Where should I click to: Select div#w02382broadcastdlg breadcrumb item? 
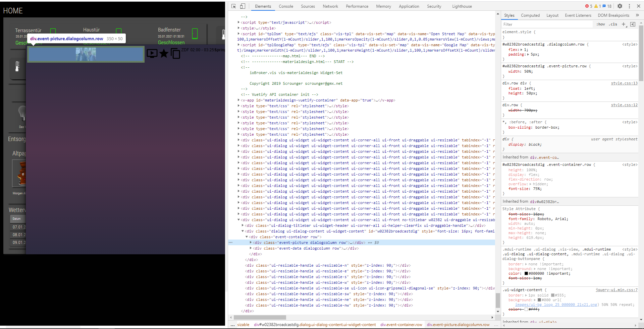(315, 325)
